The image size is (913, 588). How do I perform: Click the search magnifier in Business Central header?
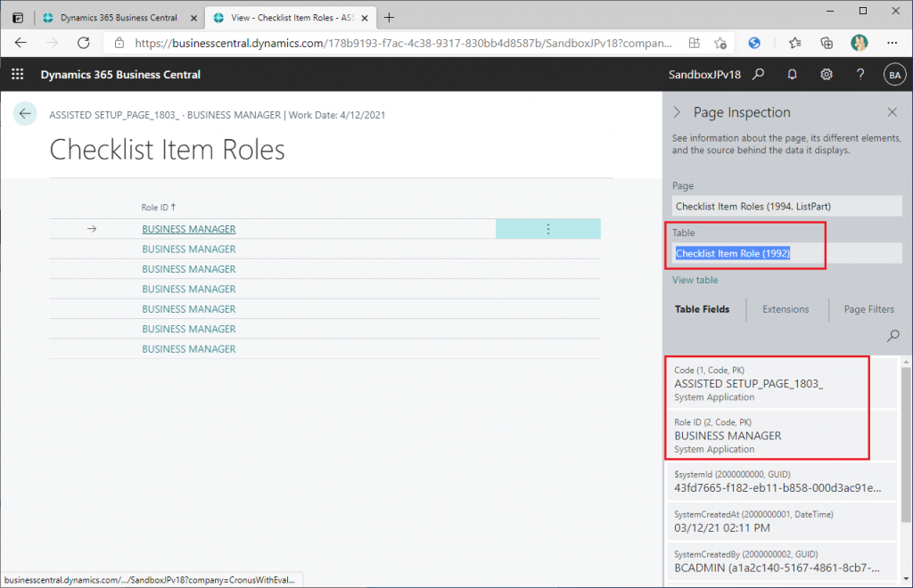click(758, 75)
